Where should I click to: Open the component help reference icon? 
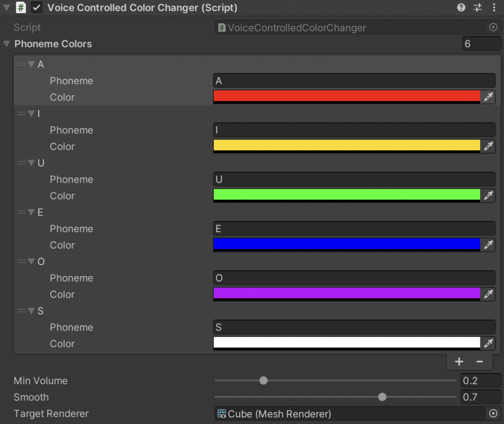click(461, 7)
